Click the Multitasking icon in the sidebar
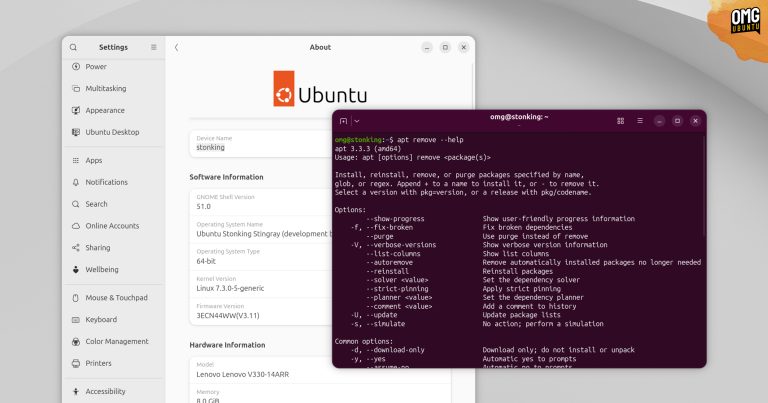Image resolution: width=768 pixels, height=403 pixels. (x=76, y=89)
